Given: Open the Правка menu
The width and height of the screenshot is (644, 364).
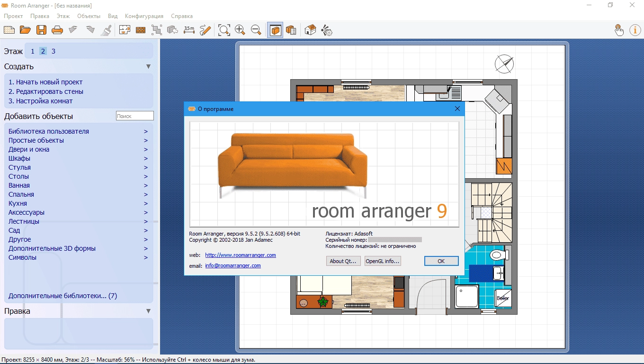Looking at the screenshot, I should [x=40, y=16].
